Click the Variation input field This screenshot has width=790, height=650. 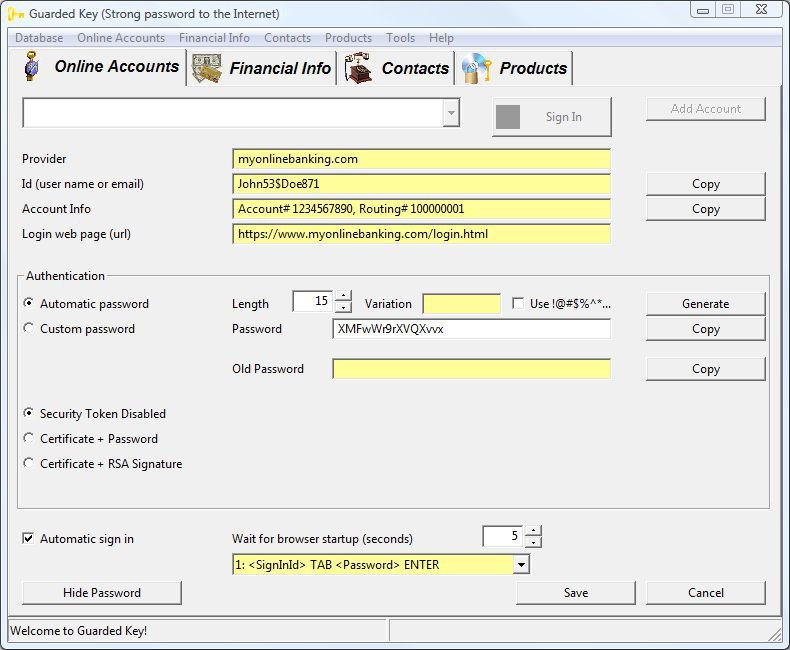point(462,304)
